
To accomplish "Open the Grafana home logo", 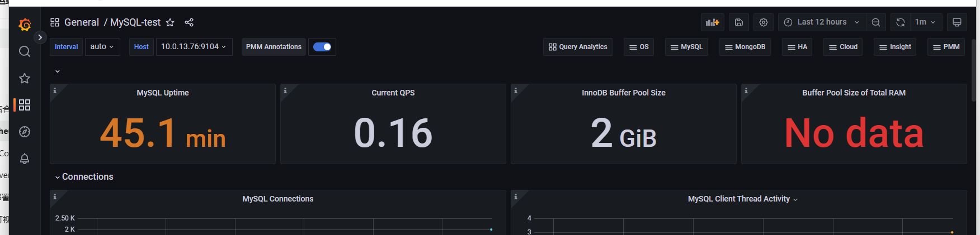I will point(25,25).
